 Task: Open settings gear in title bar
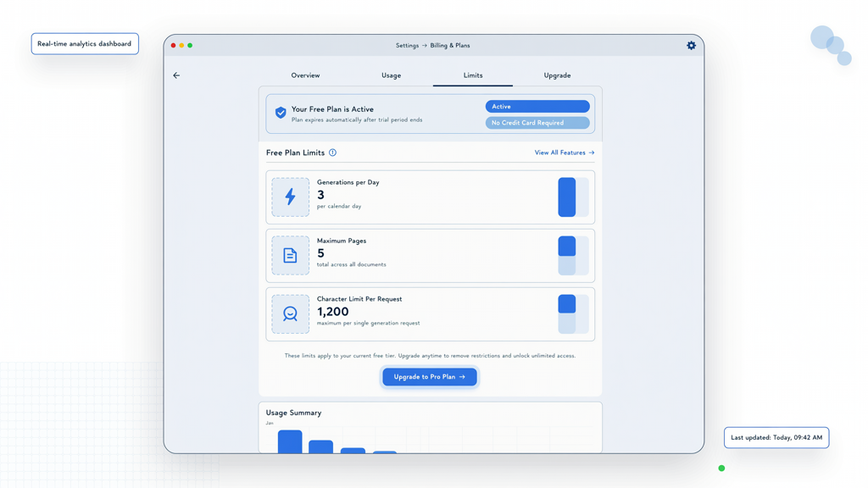coord(691,46)
